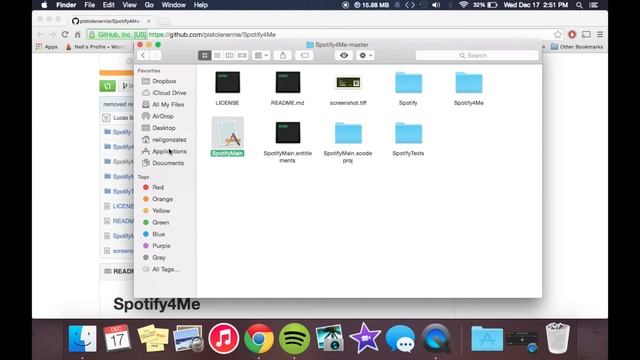
Task: Open the item arrangement dropdown
Action: coord(261,56)
